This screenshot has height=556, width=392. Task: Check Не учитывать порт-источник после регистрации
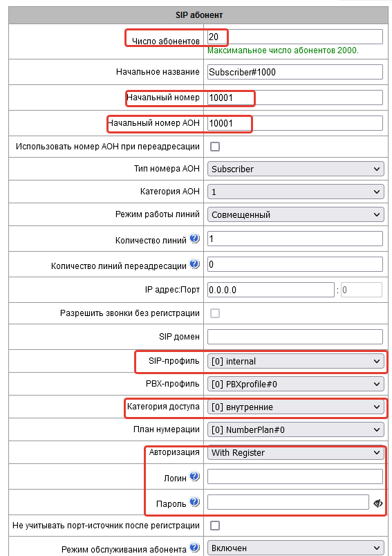tap(215, 526)
